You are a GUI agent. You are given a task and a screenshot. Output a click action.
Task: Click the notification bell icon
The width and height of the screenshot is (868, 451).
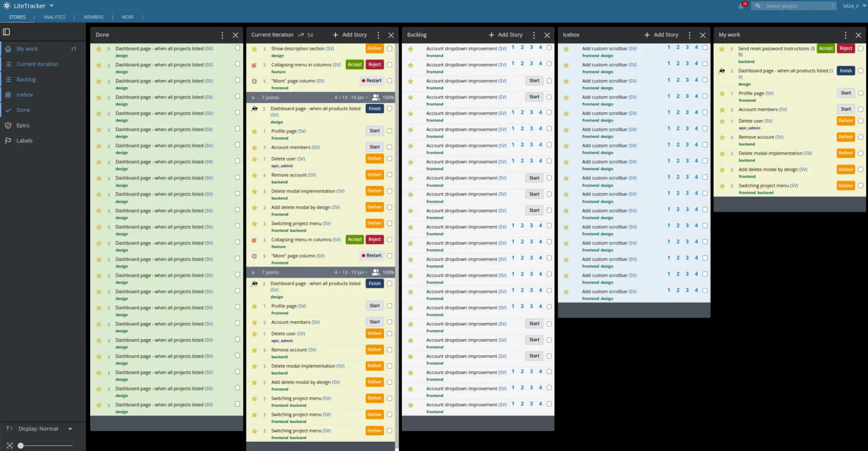pos(741,6)
